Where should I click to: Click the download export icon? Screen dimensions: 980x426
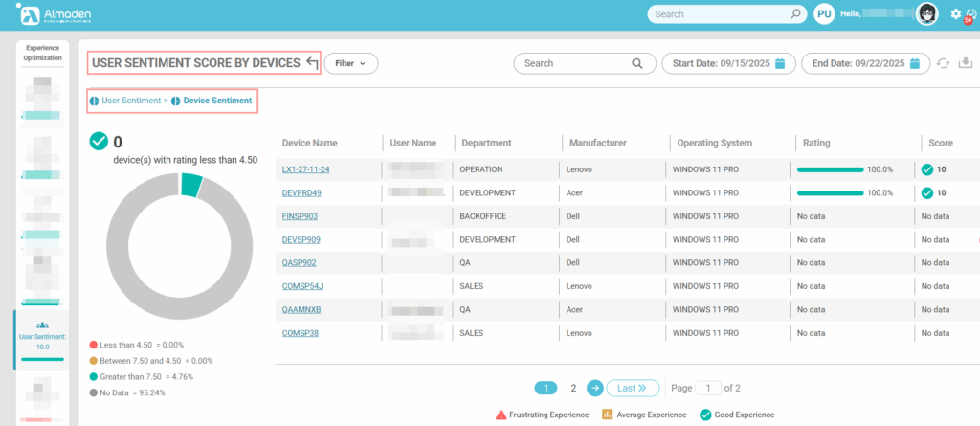[x=965, y=64]
